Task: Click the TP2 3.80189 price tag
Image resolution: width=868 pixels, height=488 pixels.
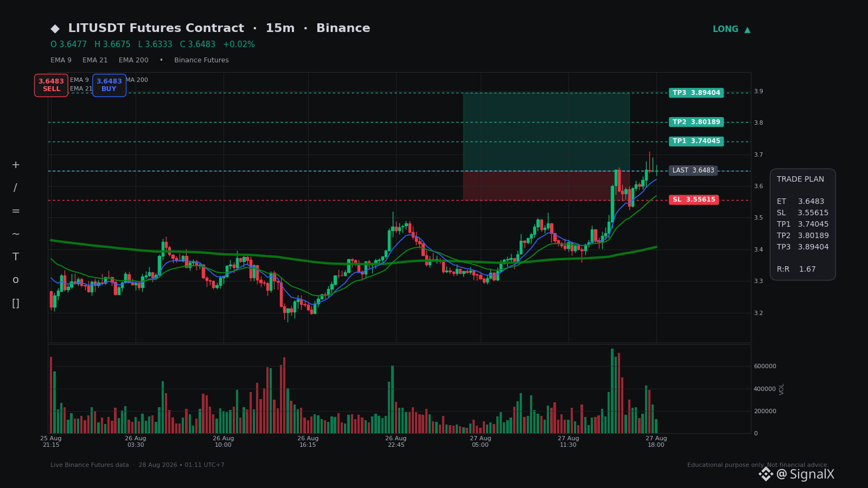Action: click(696, 122)
